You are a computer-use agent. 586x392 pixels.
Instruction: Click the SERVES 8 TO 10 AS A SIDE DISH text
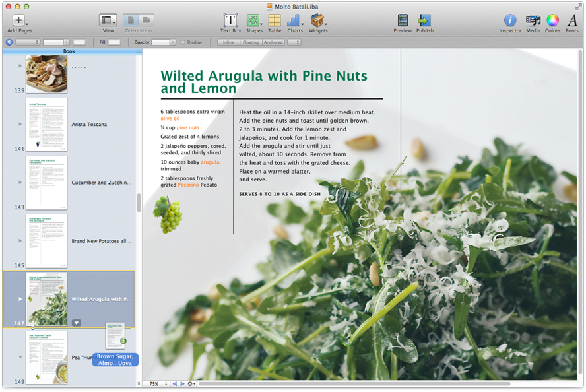[x=280, y=194]
